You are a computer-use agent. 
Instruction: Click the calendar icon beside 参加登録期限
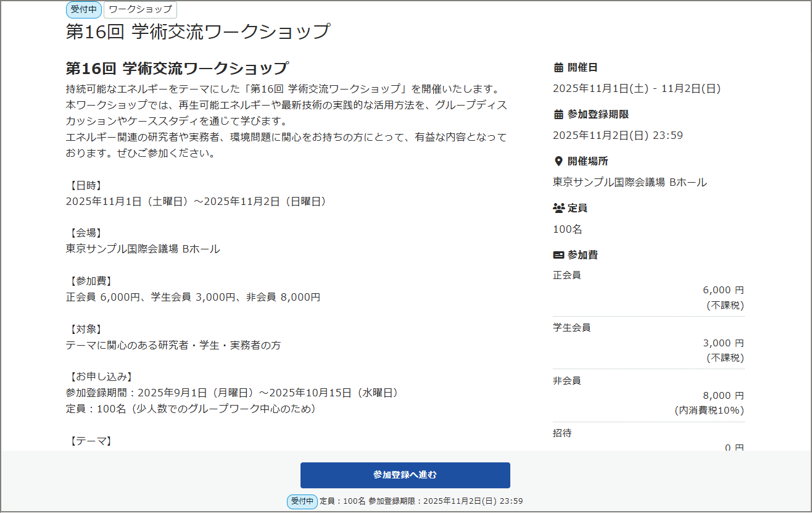[x=557, y=114]
